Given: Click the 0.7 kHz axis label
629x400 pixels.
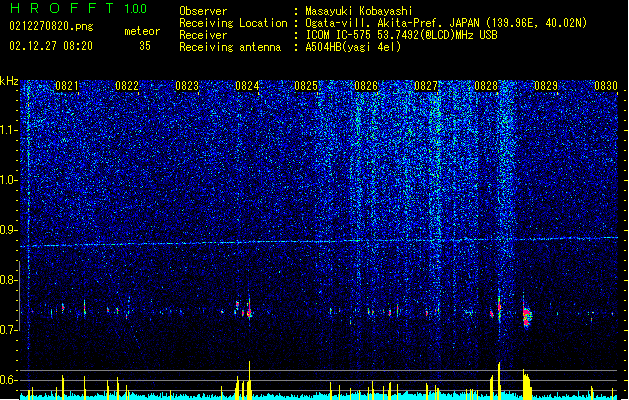Looking at the screenshot, I should (x=9, y=329).
